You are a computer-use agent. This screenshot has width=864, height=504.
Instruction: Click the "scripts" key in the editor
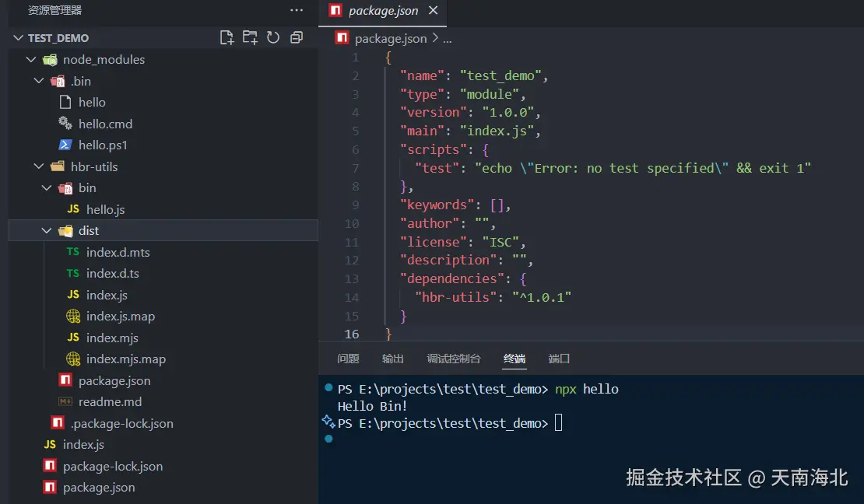433,150
